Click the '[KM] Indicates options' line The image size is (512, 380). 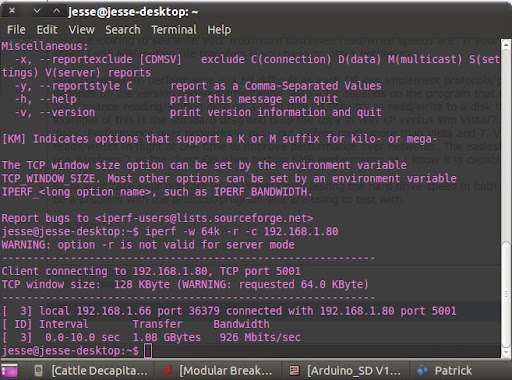click(219, 139)
